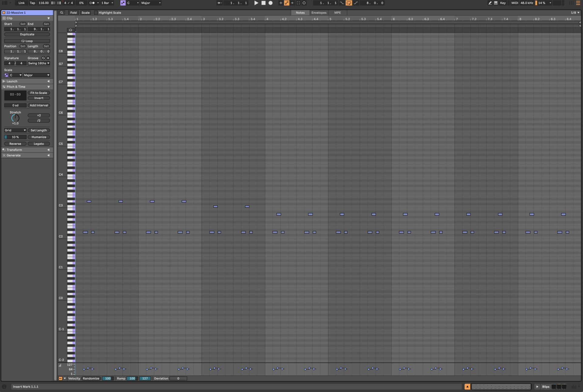583x392 pixels.
Task: Toggle the clip Loop button
Action: [27, 41]
